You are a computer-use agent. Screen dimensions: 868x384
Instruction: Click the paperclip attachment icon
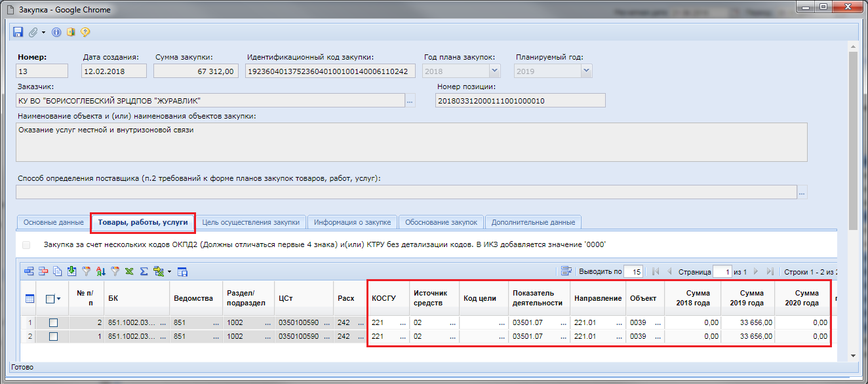(x=33, y=32)
